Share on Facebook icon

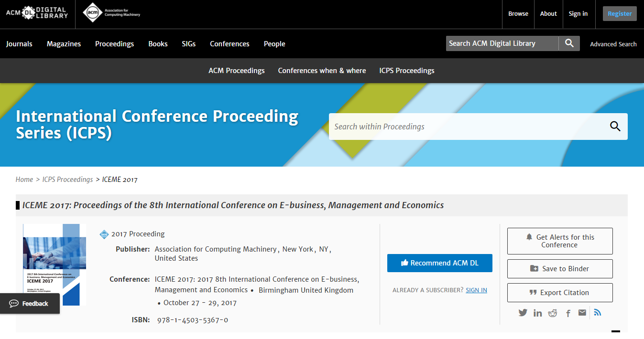coord(568,313)
